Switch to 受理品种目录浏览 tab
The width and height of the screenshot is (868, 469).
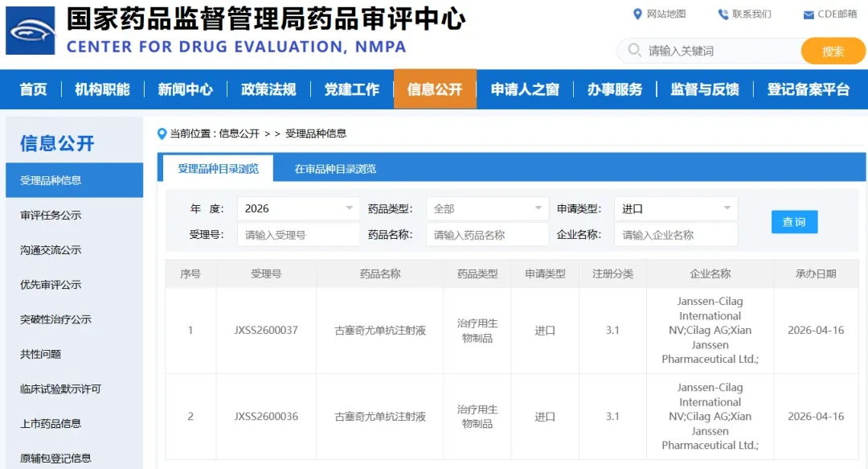[x=218, y=168]
